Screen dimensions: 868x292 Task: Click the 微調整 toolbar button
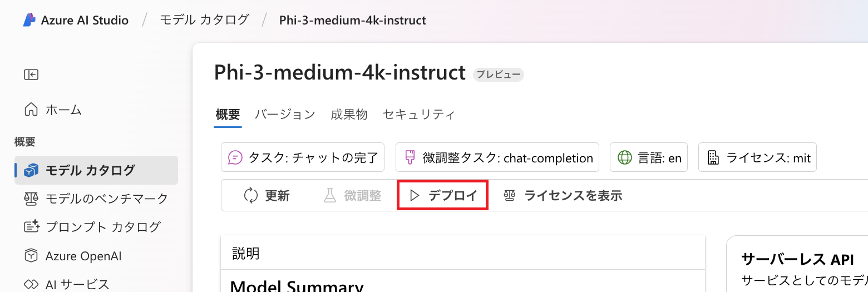click(x=353, y=195)
